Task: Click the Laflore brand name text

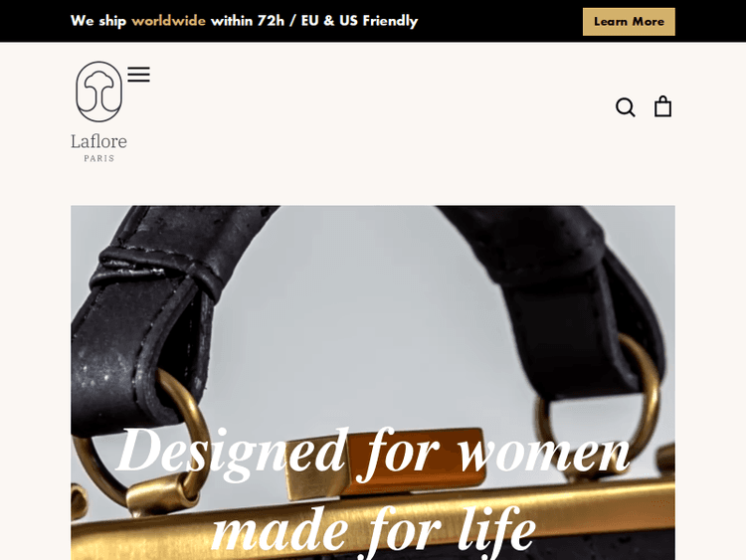Action: (98, 141)
